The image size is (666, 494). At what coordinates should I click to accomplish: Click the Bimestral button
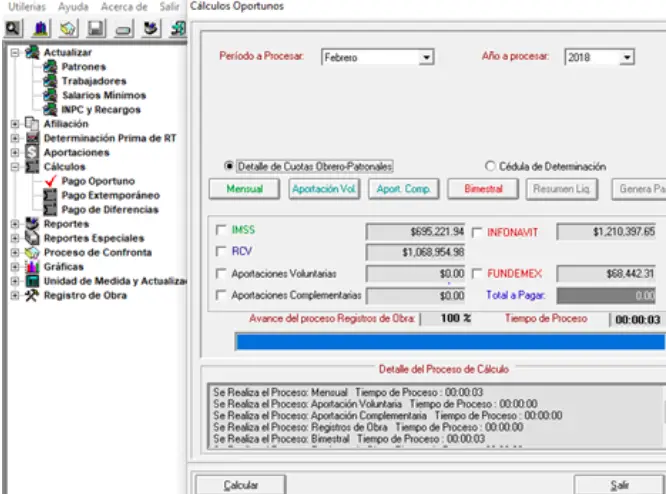click(483, 189)
